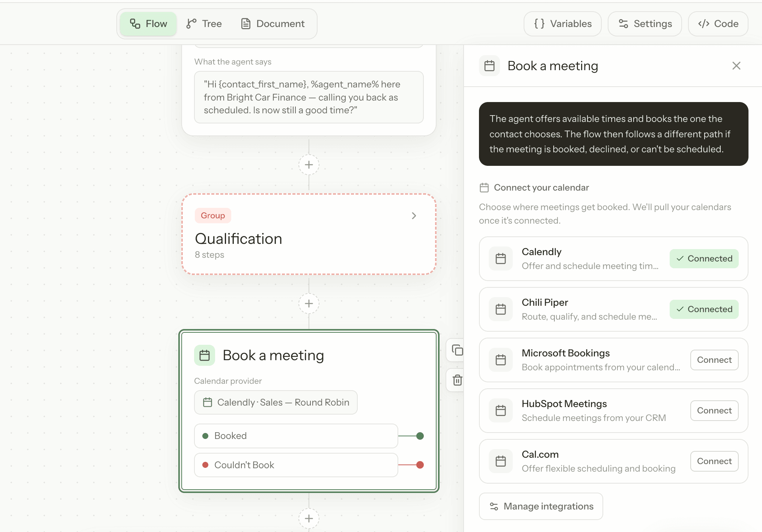Screen dimensions: 762x532
Task: Open the Document view tab
Action: coord(273,24)
